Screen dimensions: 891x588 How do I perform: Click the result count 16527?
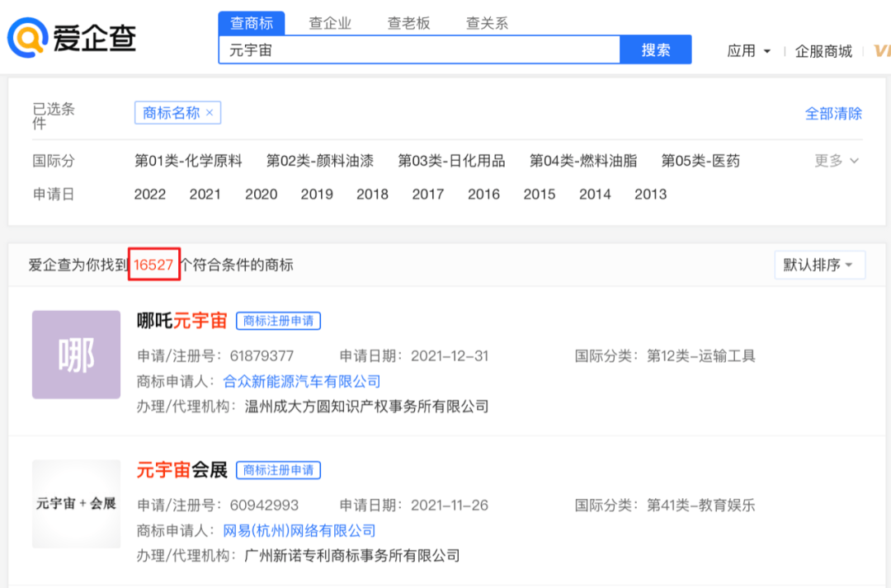pos(153,265)
